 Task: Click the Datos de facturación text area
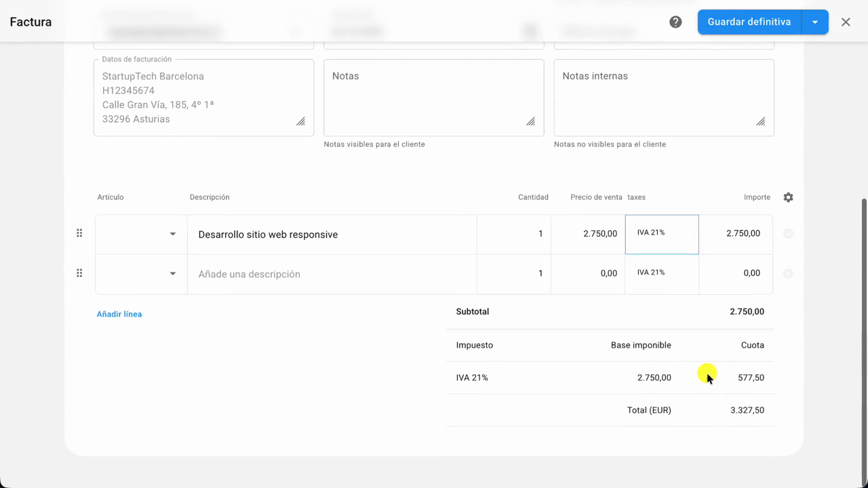pyautogui.click(x=203, y=98)
